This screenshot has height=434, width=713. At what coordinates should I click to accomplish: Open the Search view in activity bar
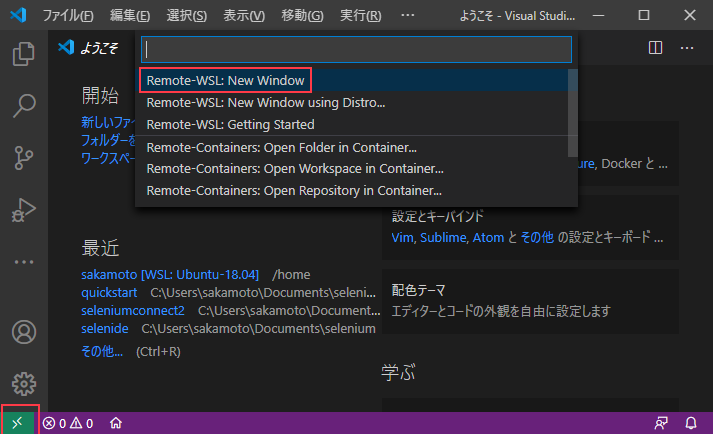[24, 106]
